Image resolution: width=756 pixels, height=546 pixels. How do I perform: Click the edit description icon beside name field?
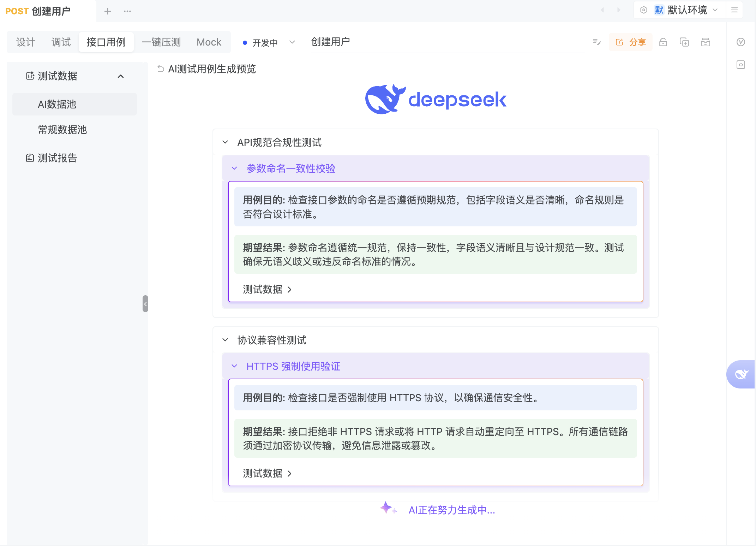pos(597,42)
